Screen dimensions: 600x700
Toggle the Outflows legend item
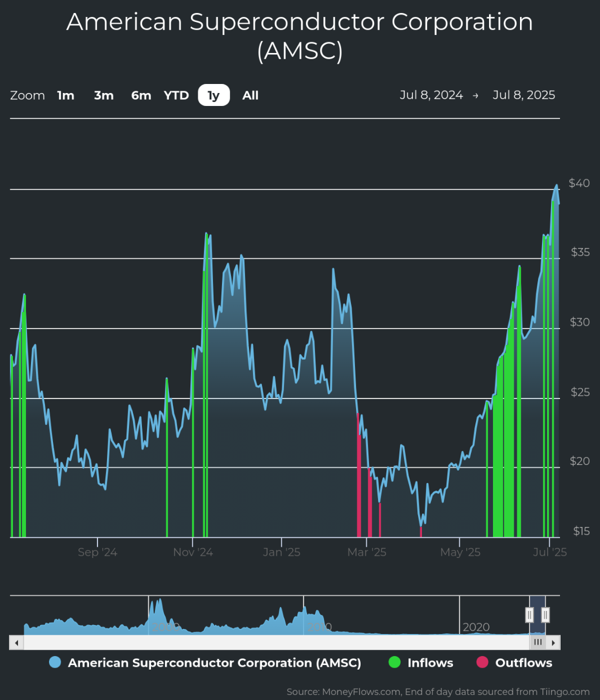[x=514, y=663]
